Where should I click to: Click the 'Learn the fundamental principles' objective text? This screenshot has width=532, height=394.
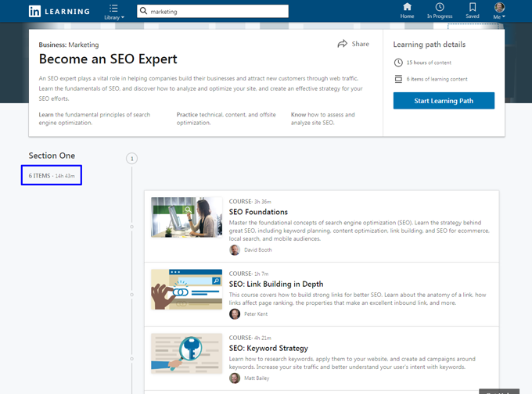pyautogui.click(x=95, y=119)
